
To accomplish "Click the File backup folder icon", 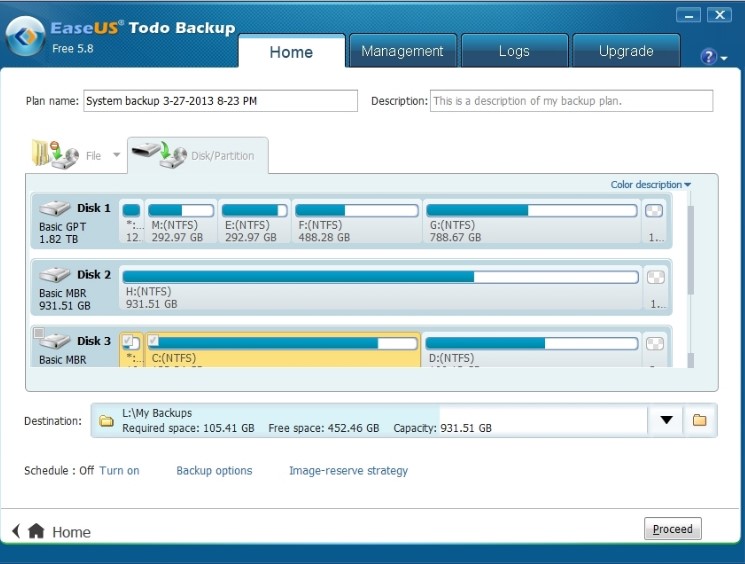I will click(x=55, y=154).
